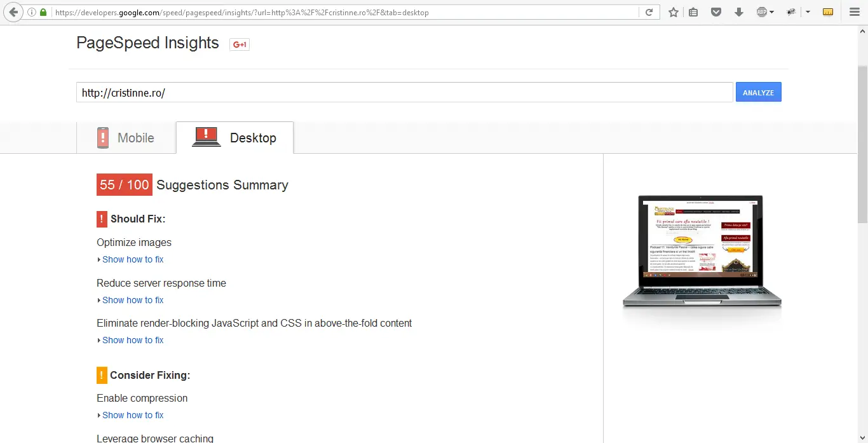The width and height of the screenshot is (868, 443).
Task: Switch to the Mobile tab
Action: coord(126,138)
